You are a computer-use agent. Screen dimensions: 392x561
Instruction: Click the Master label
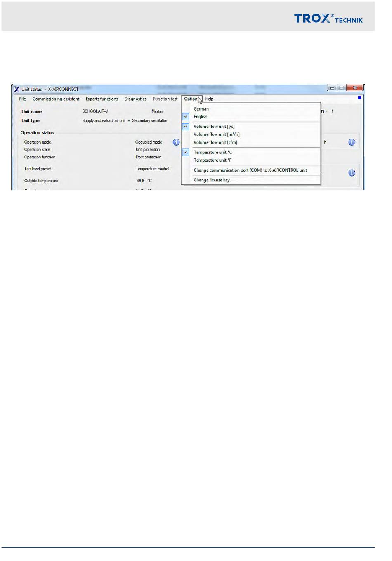[x=157, y=111]
